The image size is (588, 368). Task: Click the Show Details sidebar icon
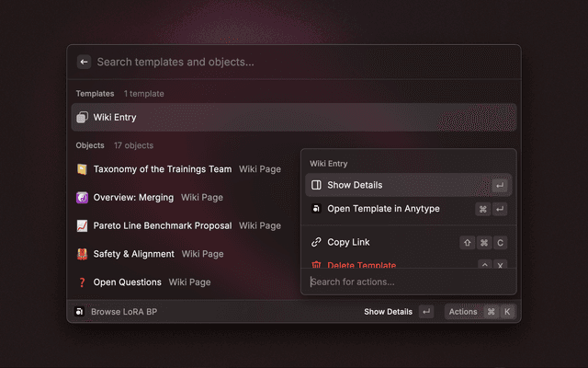[316, 185]
